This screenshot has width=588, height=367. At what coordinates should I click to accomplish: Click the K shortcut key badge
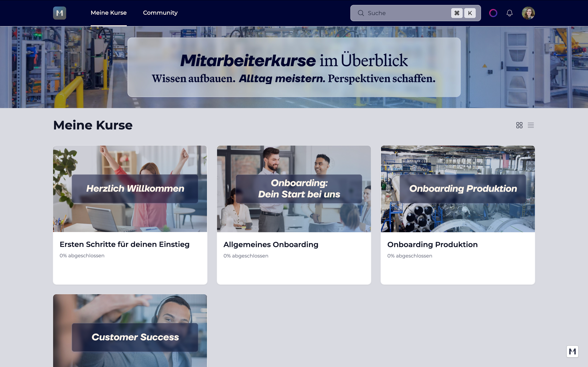click(470, 13)
